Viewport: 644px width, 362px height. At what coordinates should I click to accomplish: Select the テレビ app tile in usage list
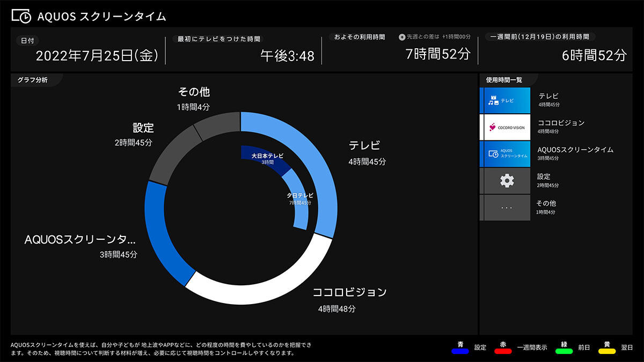[508, 100]
